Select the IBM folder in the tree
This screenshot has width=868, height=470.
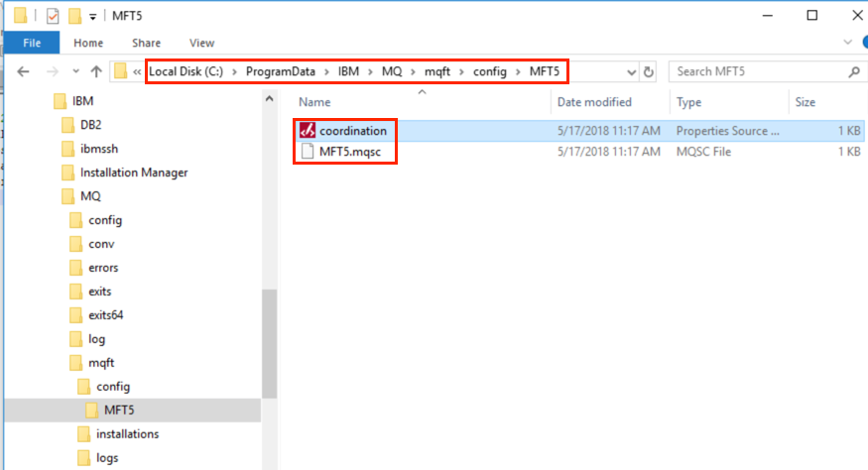[82, 101]
